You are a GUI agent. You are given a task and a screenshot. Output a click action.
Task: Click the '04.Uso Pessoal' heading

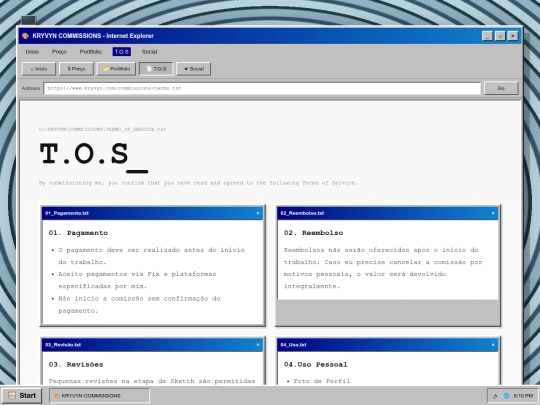(315, 365)
